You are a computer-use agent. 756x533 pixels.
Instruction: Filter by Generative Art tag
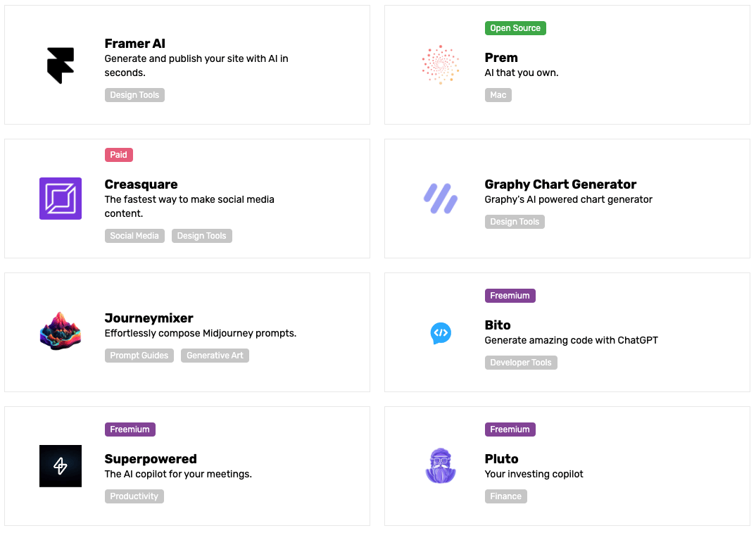(x=215, y=356)
